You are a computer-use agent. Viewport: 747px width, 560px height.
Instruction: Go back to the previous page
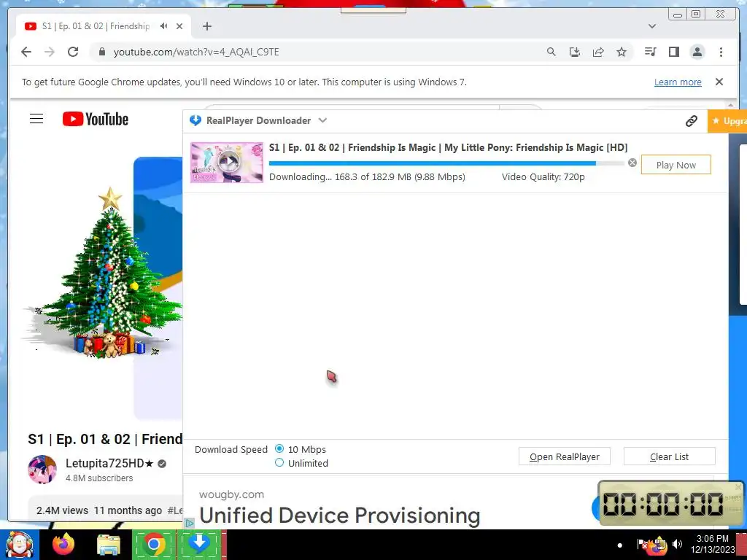tap(26, 52)
